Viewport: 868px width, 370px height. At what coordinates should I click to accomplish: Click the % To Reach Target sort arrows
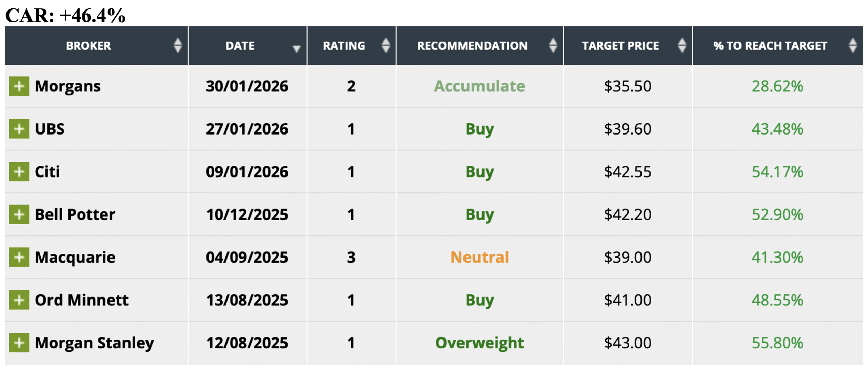(x=853, y=45)
